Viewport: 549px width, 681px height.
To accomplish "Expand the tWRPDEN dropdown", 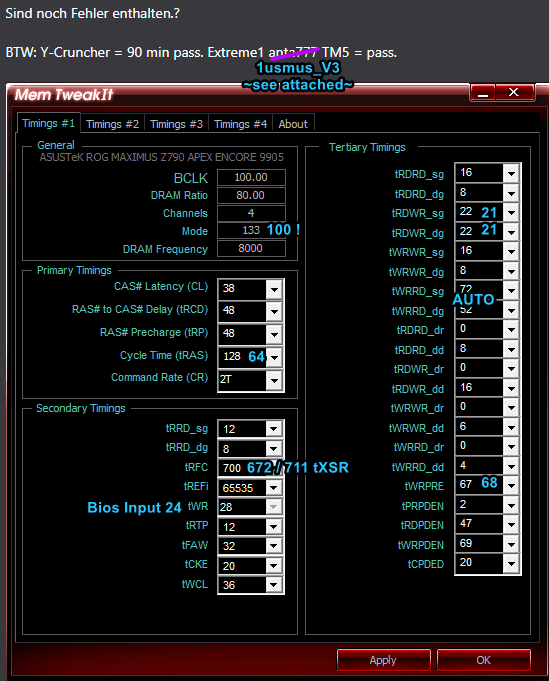I will pos(511,544).
